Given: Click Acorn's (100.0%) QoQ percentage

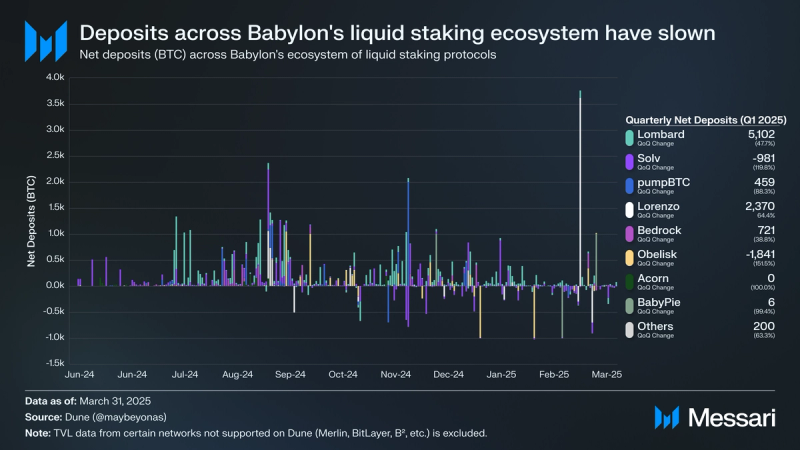Looking at the screenshot, I should [x=764, y=288].
